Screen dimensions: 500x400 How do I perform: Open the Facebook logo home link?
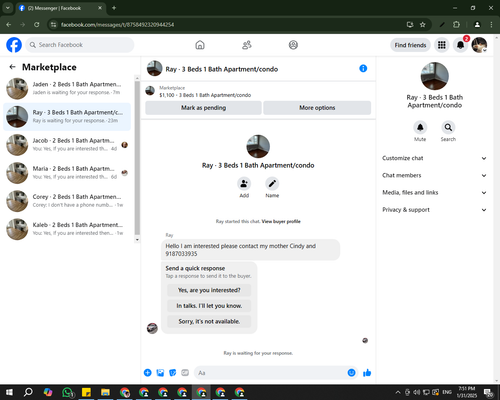pyautogui.click(x=14, y=45)
